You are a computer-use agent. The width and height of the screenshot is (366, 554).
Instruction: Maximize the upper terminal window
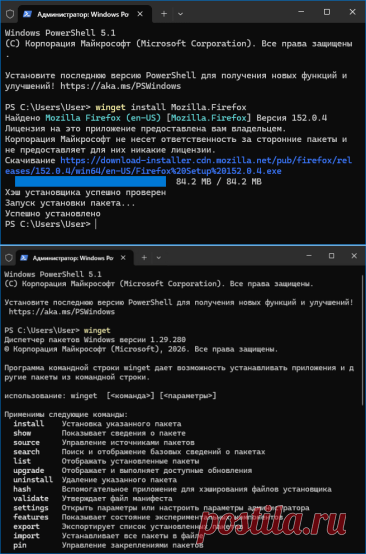pyautogui.click(x=327, y=12)
